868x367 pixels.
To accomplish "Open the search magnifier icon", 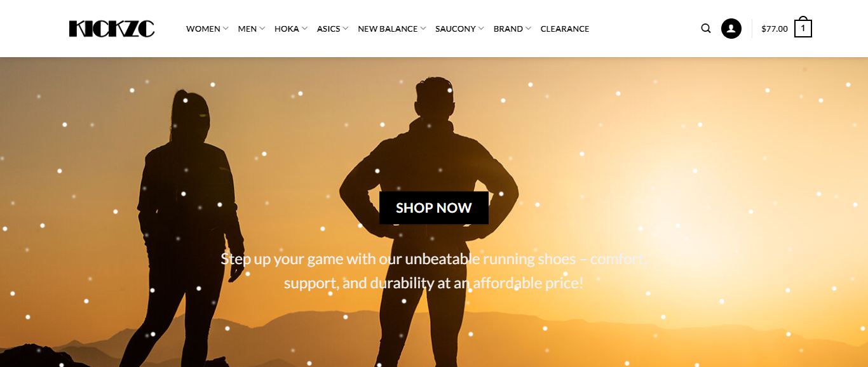I will click(706, 29).
